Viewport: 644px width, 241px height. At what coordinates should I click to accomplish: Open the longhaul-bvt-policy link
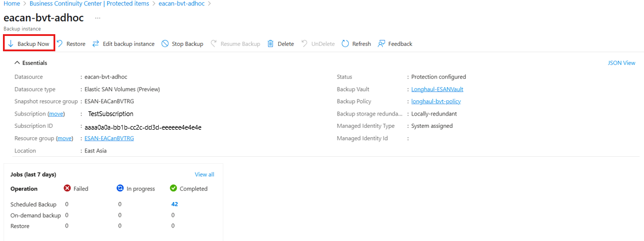tap(439, 101)
